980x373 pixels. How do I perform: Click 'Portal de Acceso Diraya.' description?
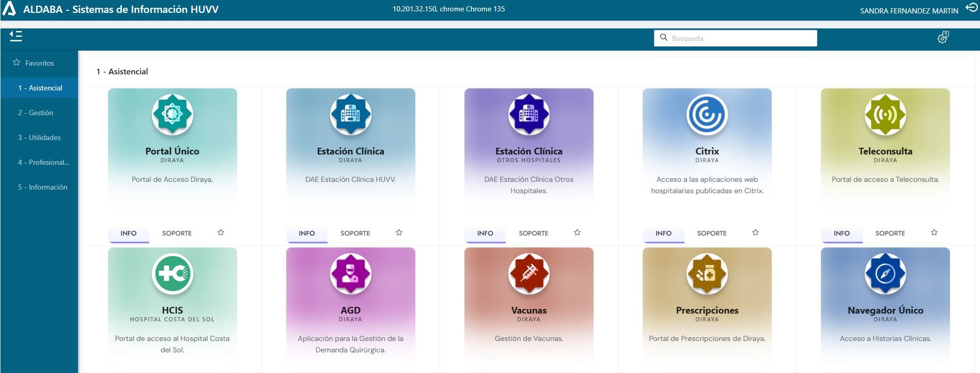(x=173, y=179)
